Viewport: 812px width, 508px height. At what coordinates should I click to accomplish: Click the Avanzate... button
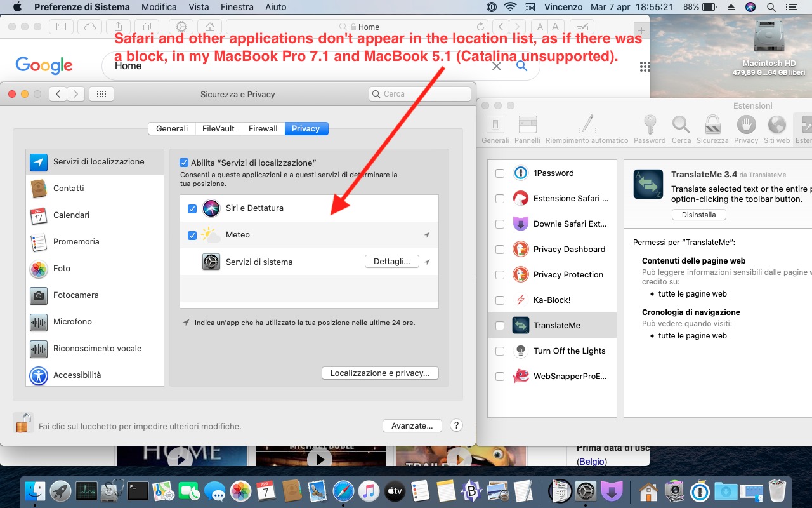[x=412, y=426]
